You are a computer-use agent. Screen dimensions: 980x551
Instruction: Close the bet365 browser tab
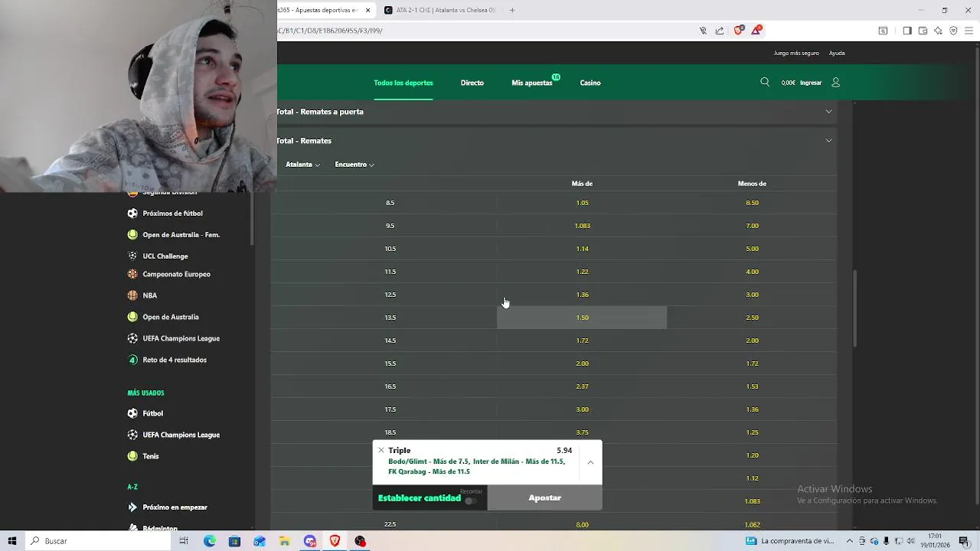(x=368, y=10)
